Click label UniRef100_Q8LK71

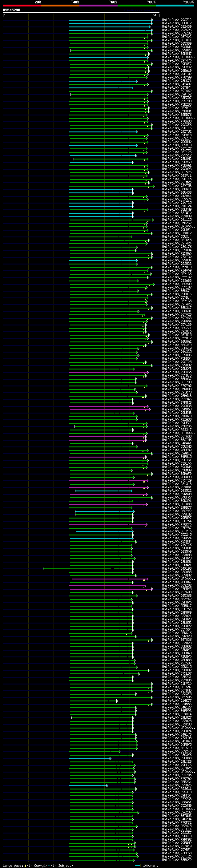click(177, 81)
